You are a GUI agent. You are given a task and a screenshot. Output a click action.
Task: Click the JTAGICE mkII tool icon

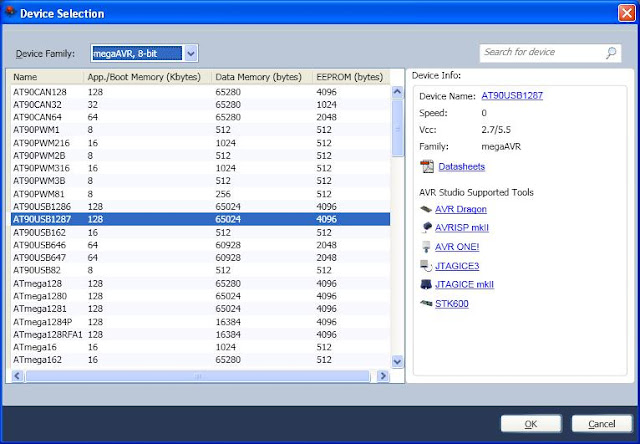pos(426,284)
